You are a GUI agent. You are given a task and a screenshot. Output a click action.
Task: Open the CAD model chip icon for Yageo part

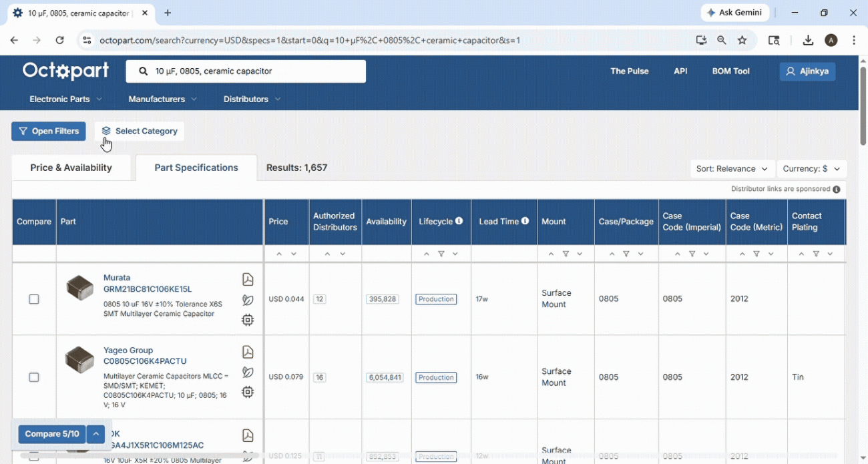pos(248,392)
